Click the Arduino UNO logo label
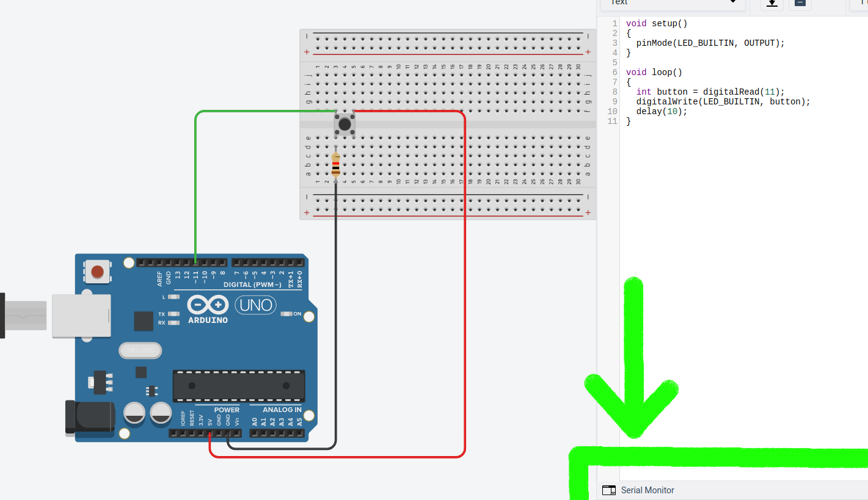Screen dimensions: 868x500 click(x=255, y=304)
